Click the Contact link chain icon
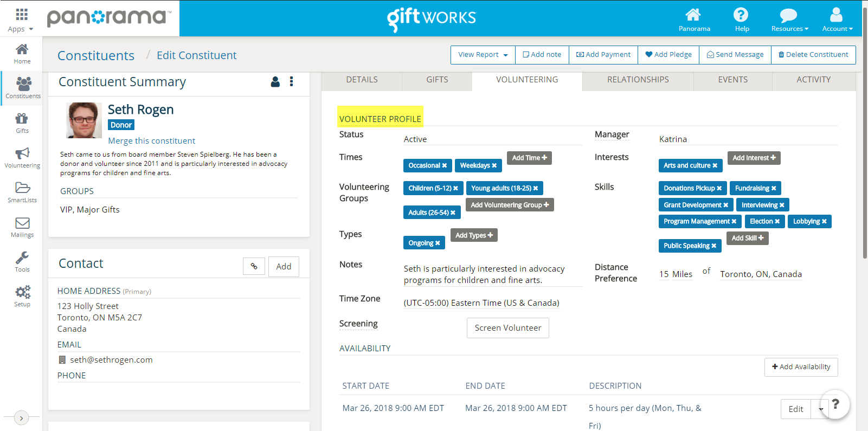The image size is (868, 431). pos(254,266)
